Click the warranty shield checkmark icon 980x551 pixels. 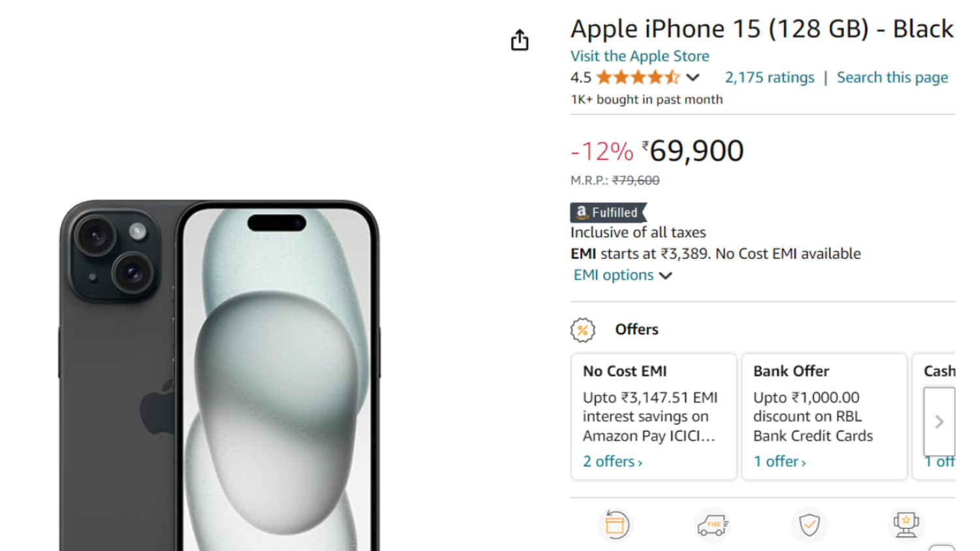point(809,524)
